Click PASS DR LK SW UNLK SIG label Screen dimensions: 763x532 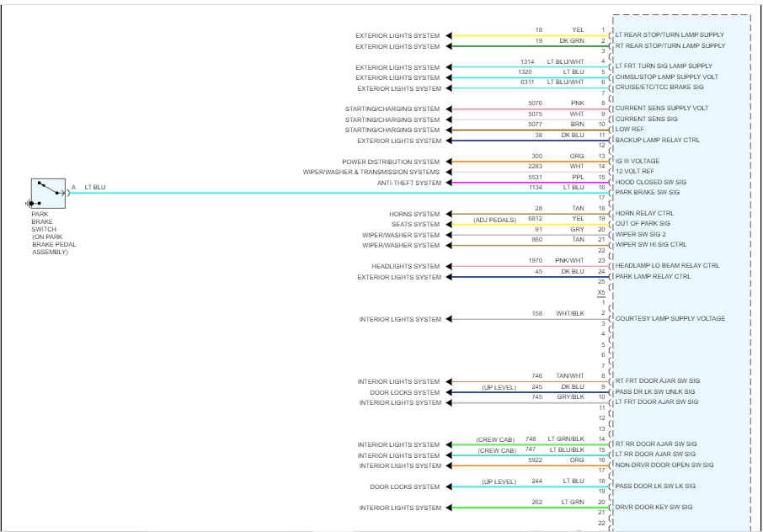[655, 392]
